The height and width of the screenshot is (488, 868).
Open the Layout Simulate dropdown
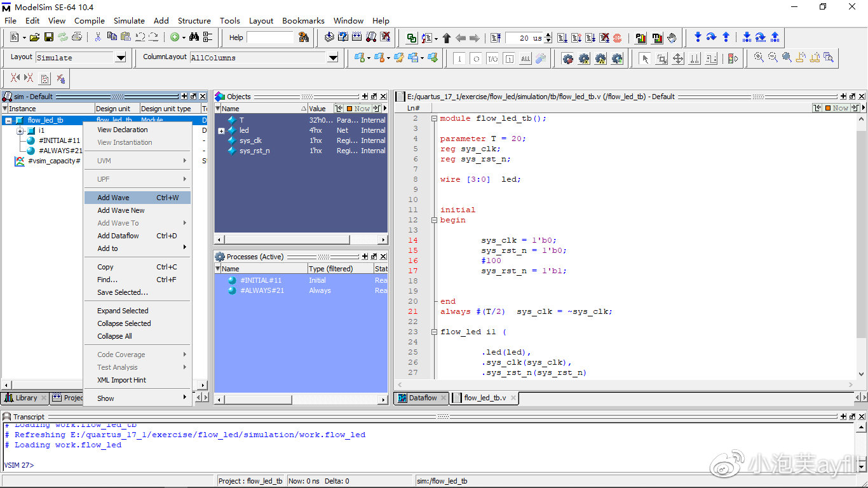121,58
